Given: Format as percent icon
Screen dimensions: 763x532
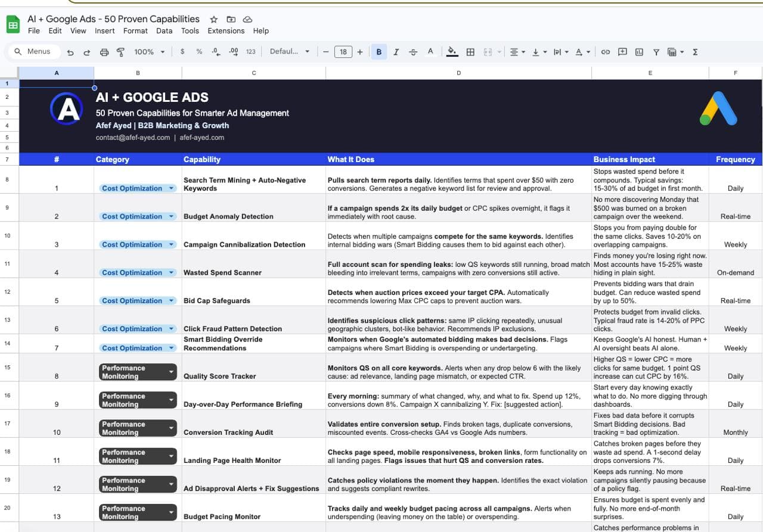Looking at the screenshot, I should click(x=199, y=52).
